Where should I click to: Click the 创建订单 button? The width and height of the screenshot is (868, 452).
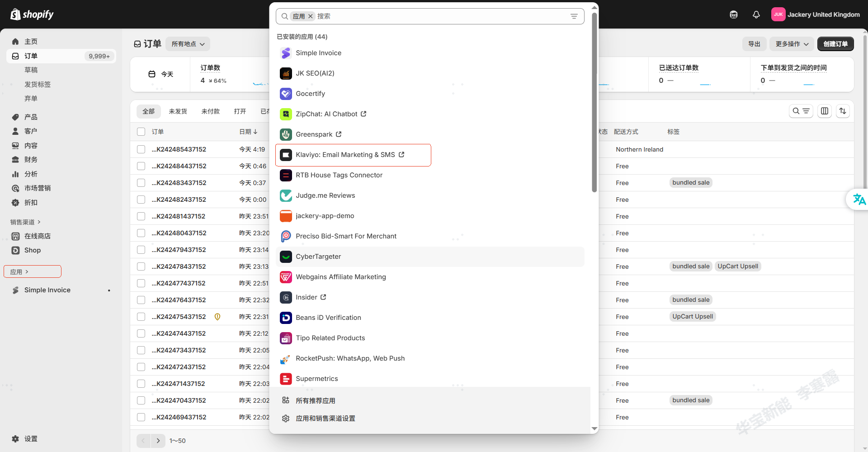pyautogui.click(x=835, y=44)
